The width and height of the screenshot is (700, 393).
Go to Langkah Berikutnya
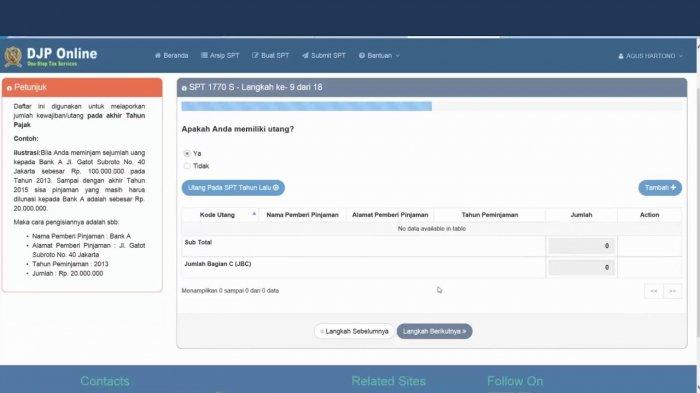(434, 331)
